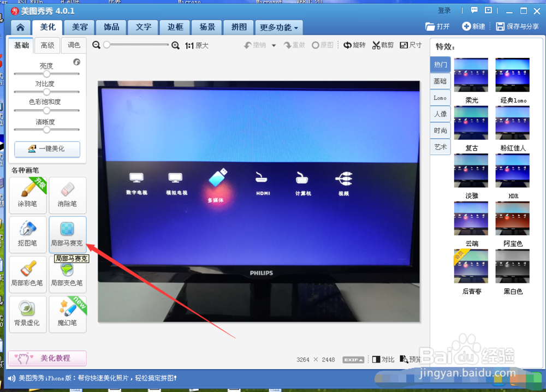Expand the EXIF info button
Viewport: 546px width, 392px height.
tap(353, 360)
